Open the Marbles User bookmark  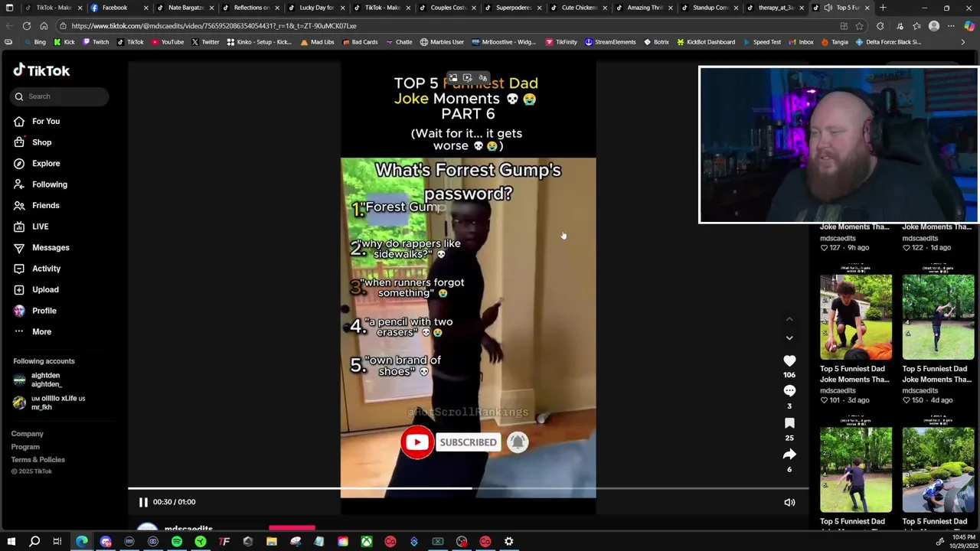[x=442, y=42]
